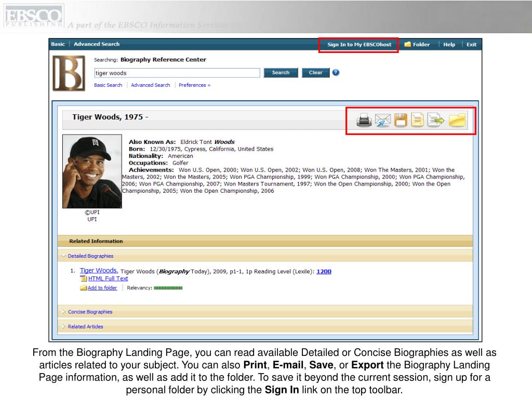Open Help from the top toolbar
Image resolution: width=532 pixels, height=399 pixels.
point(449,45)
